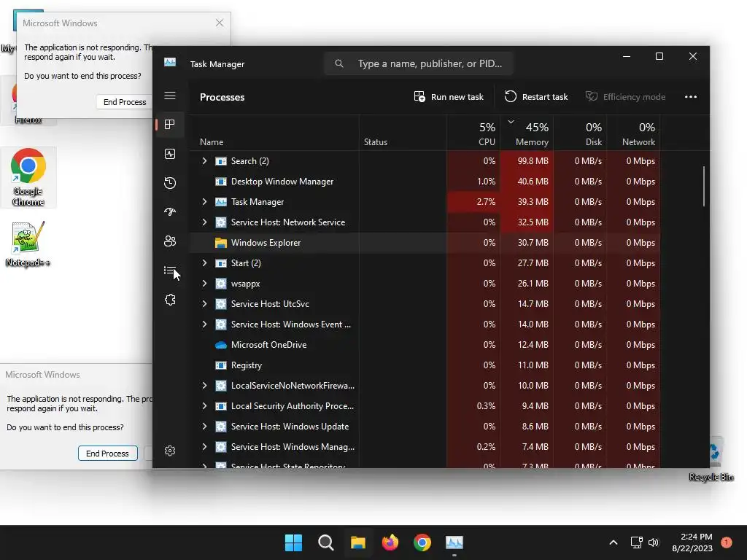The height and width of the screenshot is (560, 747).
Task: Click Run new task button
Action: tap(449, 97)
